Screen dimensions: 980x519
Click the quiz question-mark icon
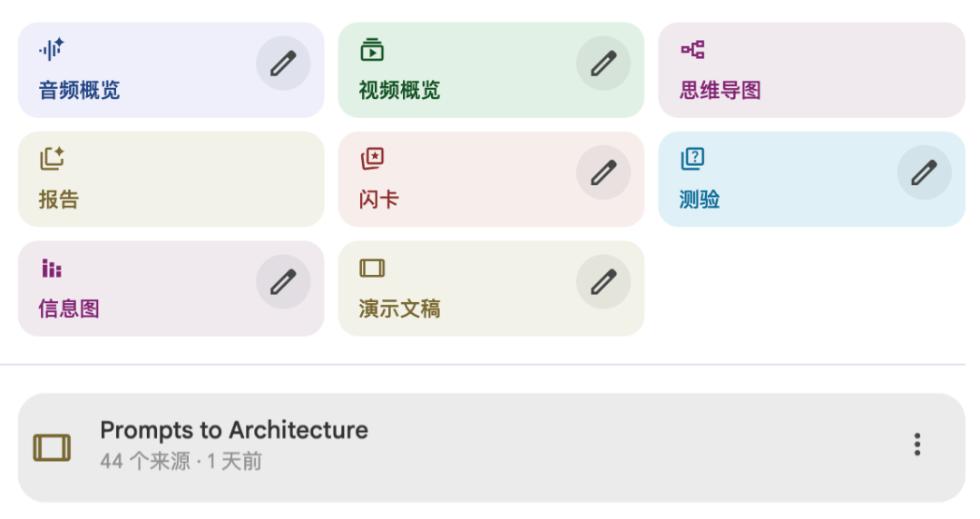coord(693,159)
